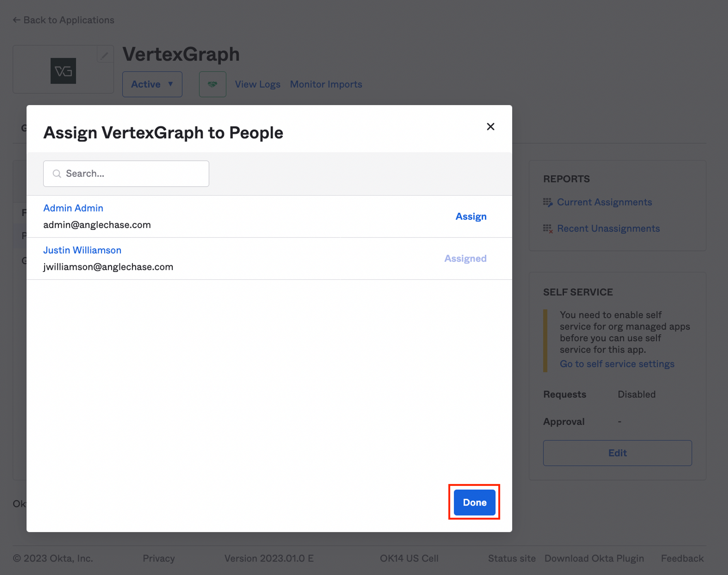
Task: Click the Requests Disabled value
Action: click(x=636, y=394)
